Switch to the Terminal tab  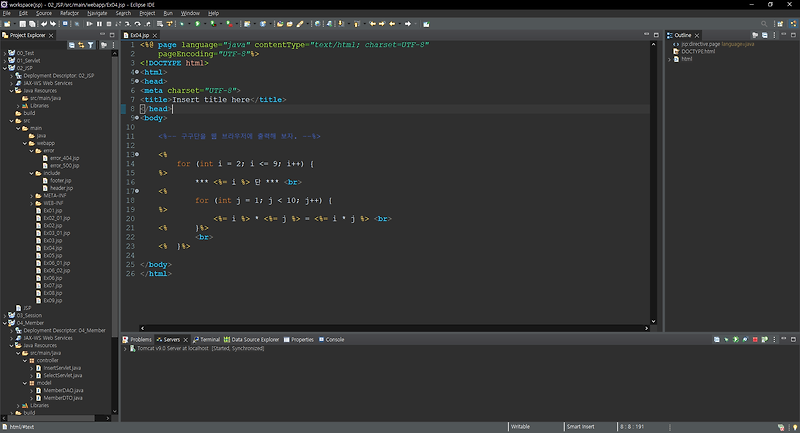tap(208, 339)
